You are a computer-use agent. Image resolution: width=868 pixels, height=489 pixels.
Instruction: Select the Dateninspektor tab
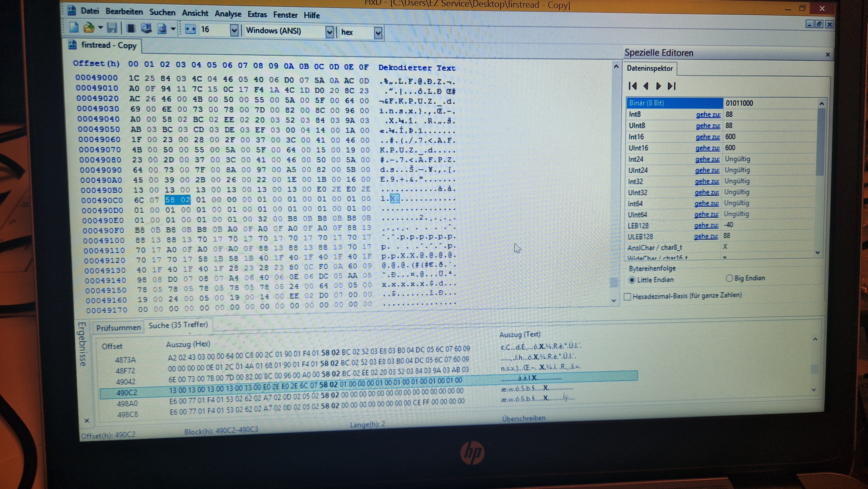pyautogui.click(x=650, y=68)
